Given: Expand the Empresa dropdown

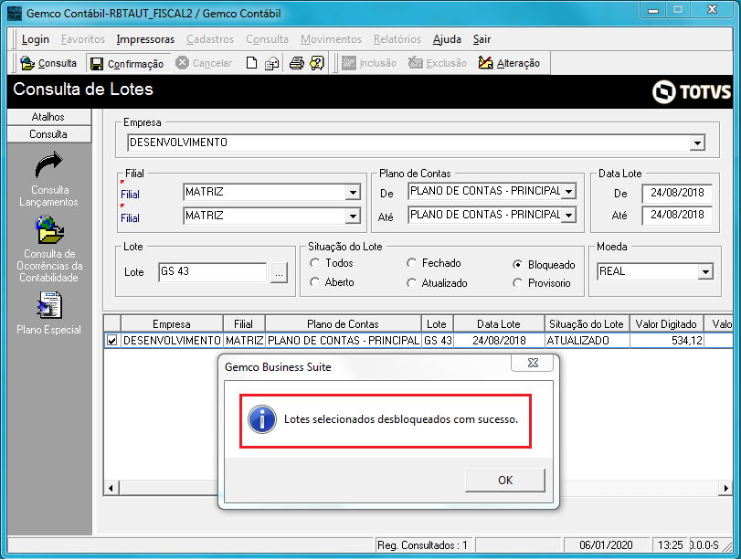Looking at the screenshot, I should coord(697,143).
